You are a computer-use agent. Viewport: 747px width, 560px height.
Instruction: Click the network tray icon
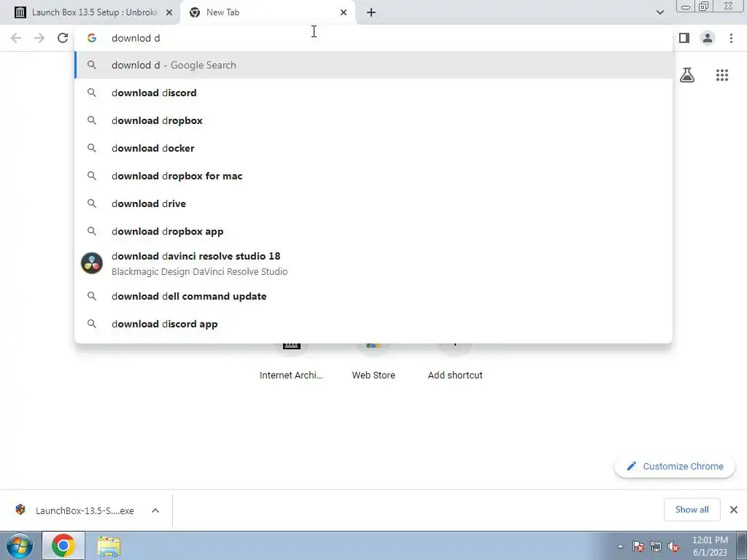[656, 546]
